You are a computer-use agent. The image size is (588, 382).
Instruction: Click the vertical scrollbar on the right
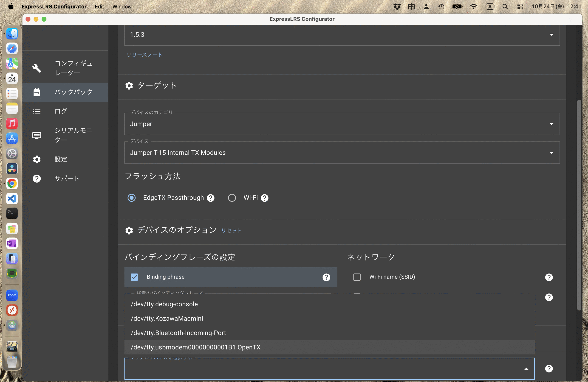click(x=579, y=205)
